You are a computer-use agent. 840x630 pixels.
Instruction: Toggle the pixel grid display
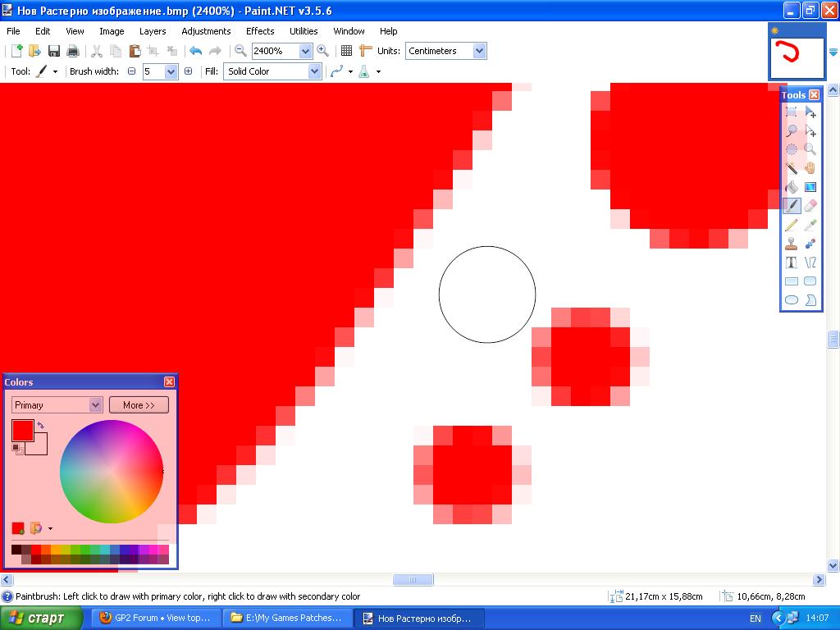coord(347,51)
